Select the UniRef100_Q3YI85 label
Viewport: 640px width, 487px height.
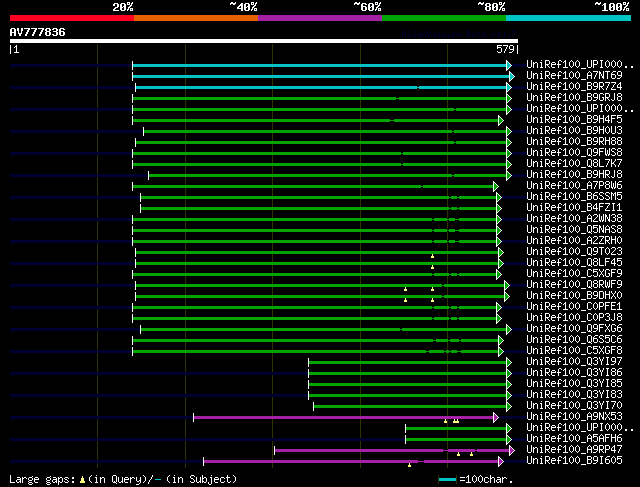click(x=574, y=384)
